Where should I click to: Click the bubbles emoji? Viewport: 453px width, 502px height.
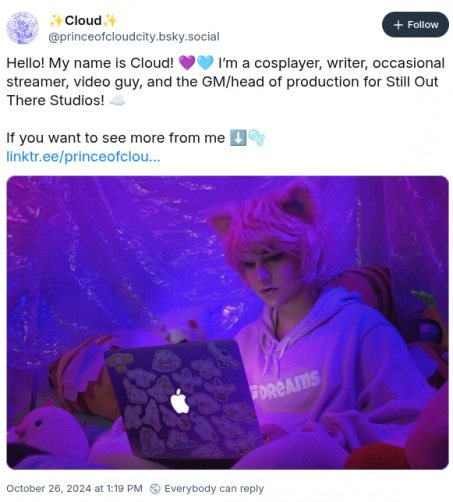pyautogui.click(x=256, y=137)
